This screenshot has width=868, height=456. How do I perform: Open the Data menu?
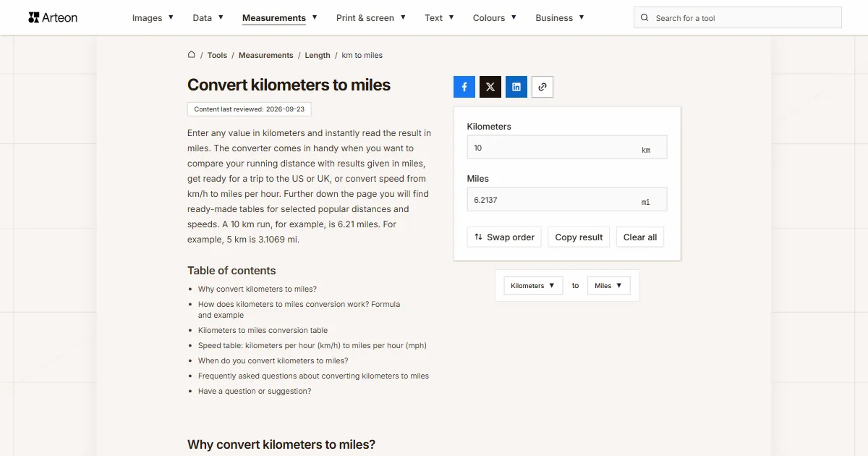pos(208,18)
